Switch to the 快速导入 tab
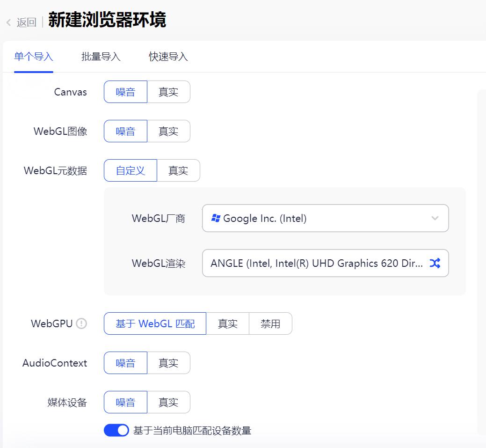 click(x=168, y=57)
